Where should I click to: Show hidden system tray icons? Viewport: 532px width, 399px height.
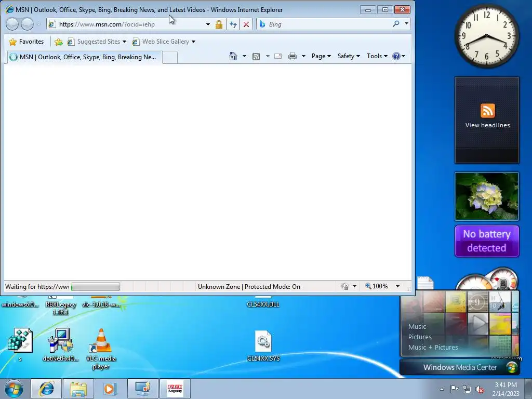(x=442, y=389)
